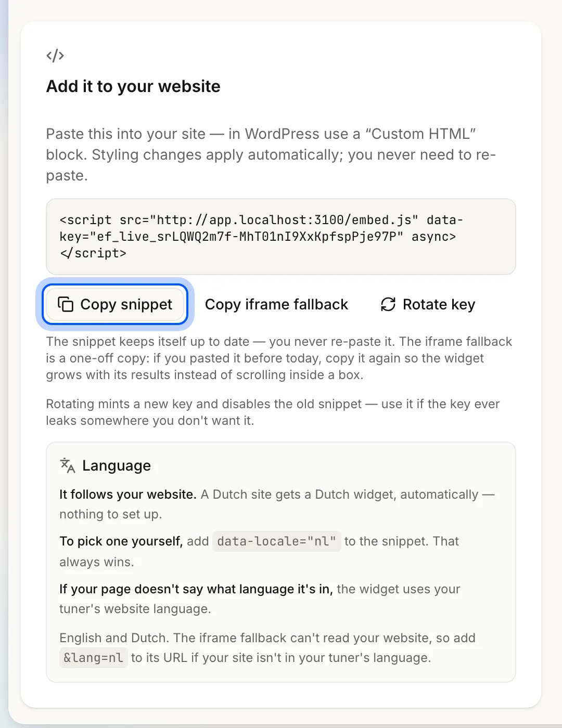Click the Language section heading
Image resolution: width=562 pixels, height=728 pixels.
[x=117, y=465]
